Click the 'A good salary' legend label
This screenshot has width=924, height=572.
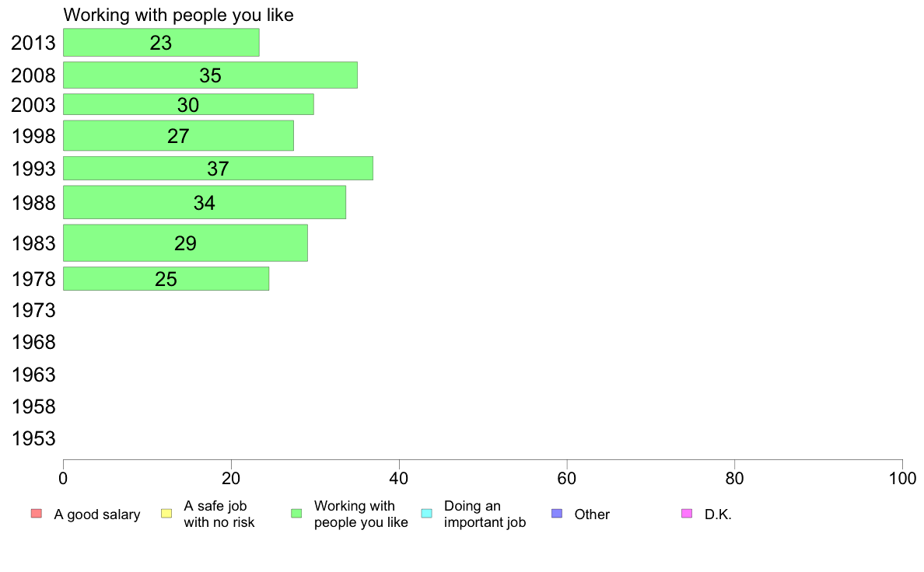97,514
